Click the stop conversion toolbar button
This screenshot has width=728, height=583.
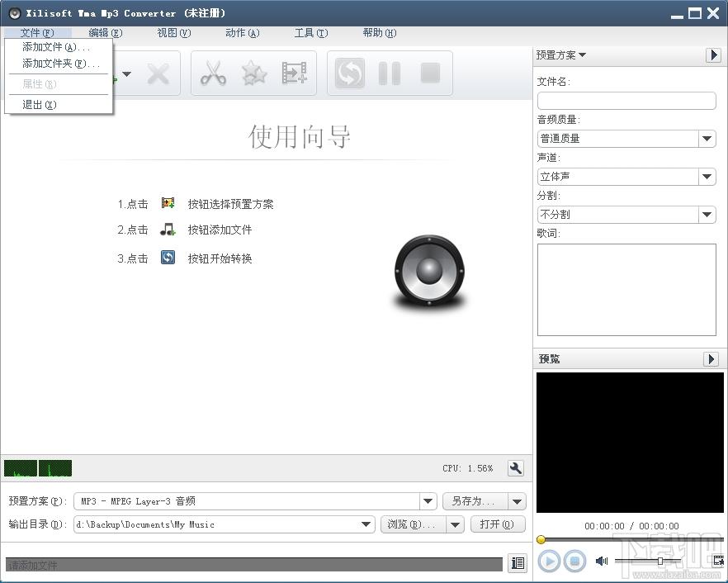pos(430,73)
